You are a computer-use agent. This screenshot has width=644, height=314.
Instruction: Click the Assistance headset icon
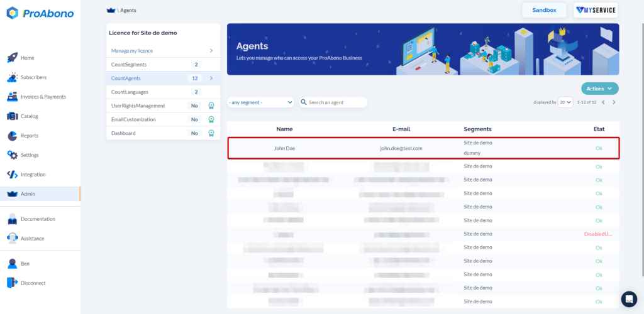point(13,238)
